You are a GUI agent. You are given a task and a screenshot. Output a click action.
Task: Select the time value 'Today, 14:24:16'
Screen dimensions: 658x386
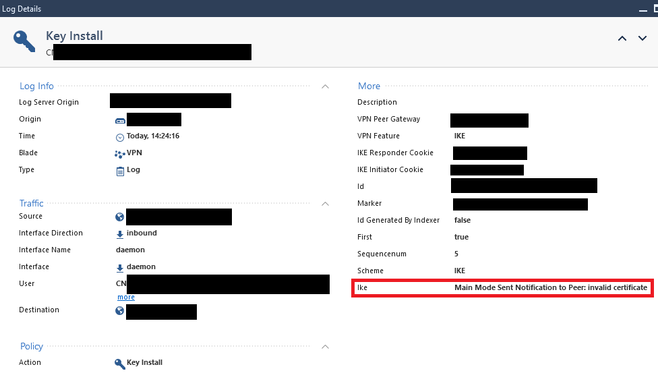pos(153,136)
